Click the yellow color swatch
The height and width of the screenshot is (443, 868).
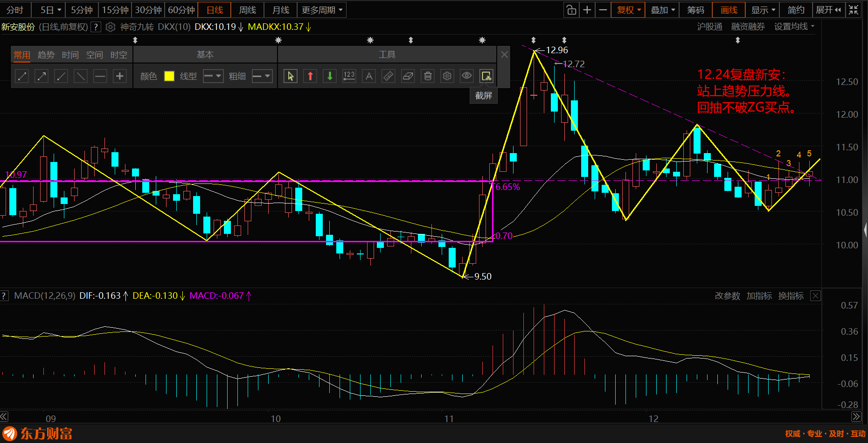tap(169, 76)
